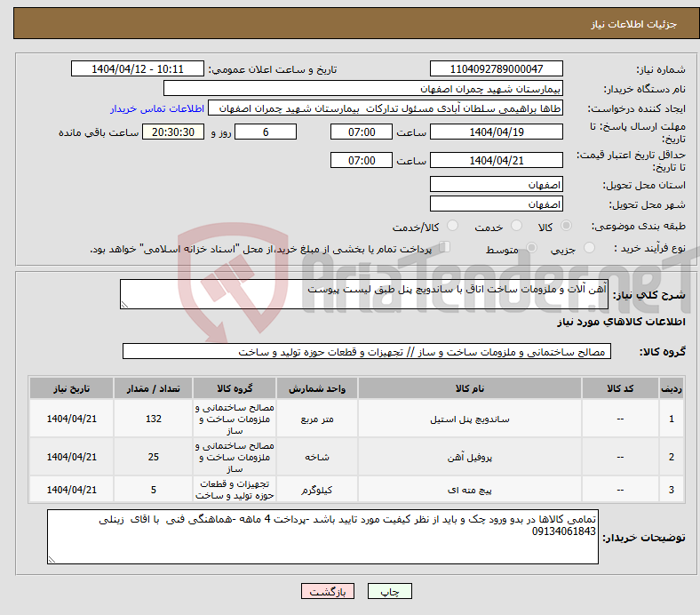Click the بازگشت back button
This screenshot has height=615, width=700.
pos(328,591)
